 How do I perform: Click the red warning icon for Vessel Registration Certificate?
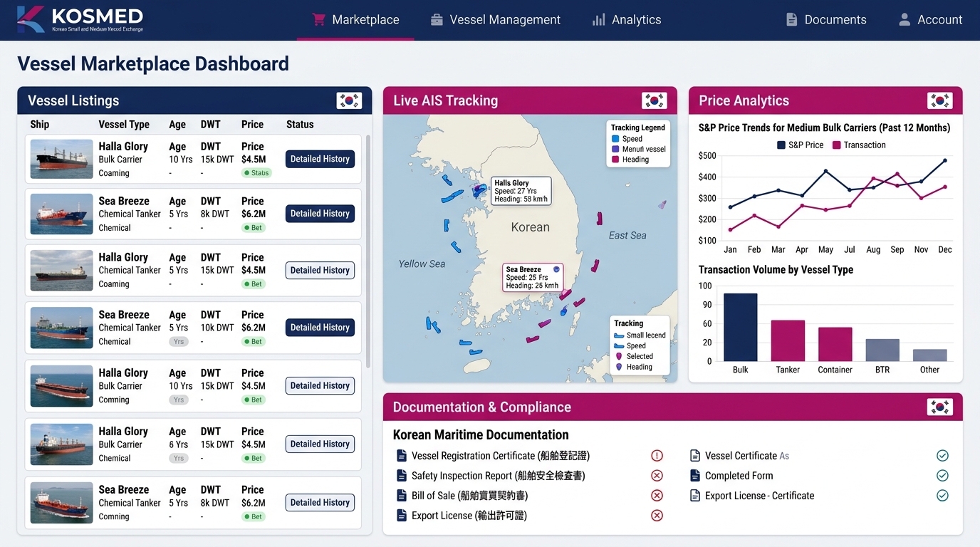point(657,456)
